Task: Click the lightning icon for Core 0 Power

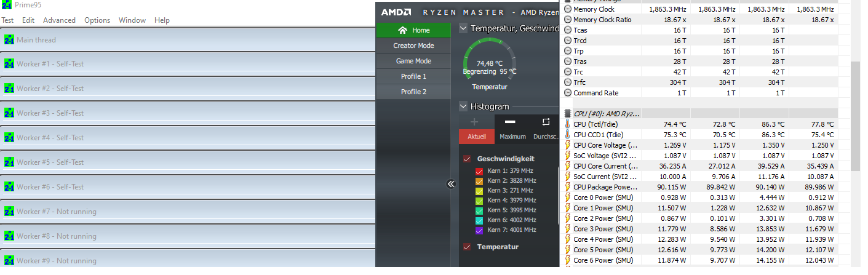Action: 568,197
